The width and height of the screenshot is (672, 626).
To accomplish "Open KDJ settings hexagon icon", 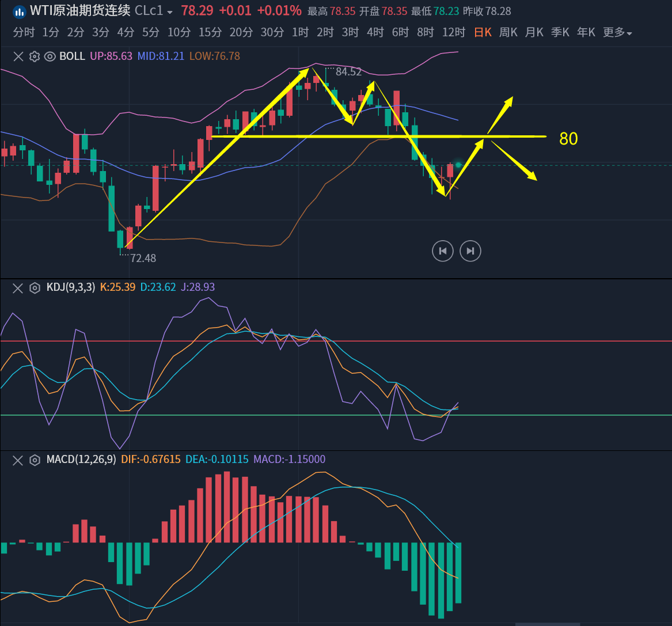I will (35, 287).
